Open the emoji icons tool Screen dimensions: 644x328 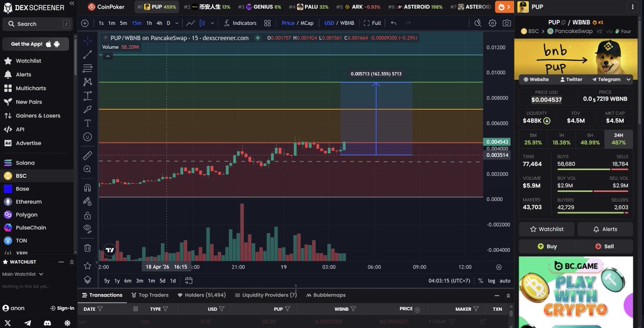[x=87, y=137]
